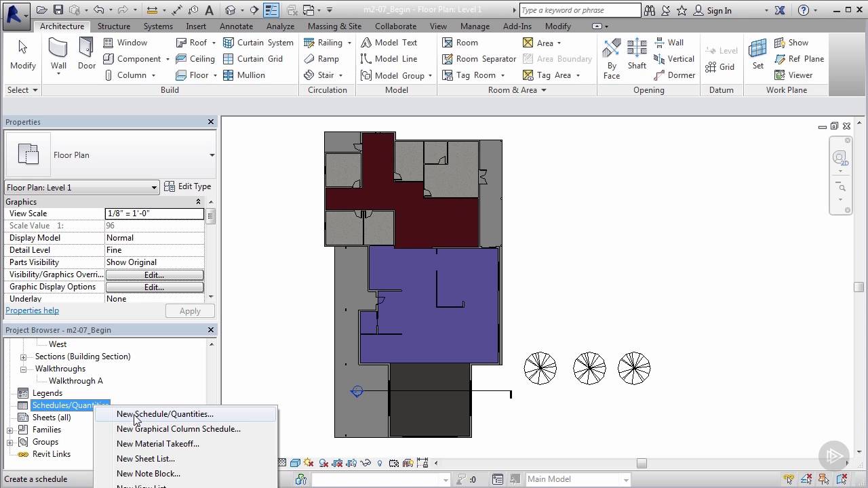Click the keyword search input field
The image size is (868, 488).
click(x=580, y=10)
